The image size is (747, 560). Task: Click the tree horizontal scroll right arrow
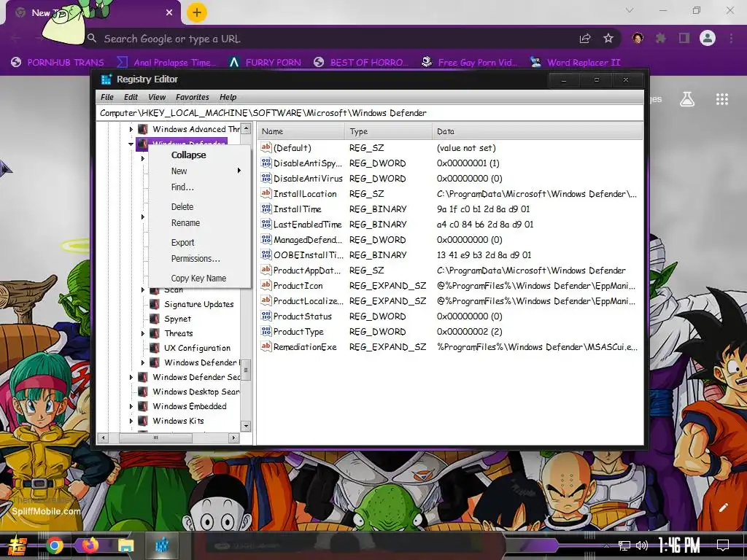tap(233, 437)
